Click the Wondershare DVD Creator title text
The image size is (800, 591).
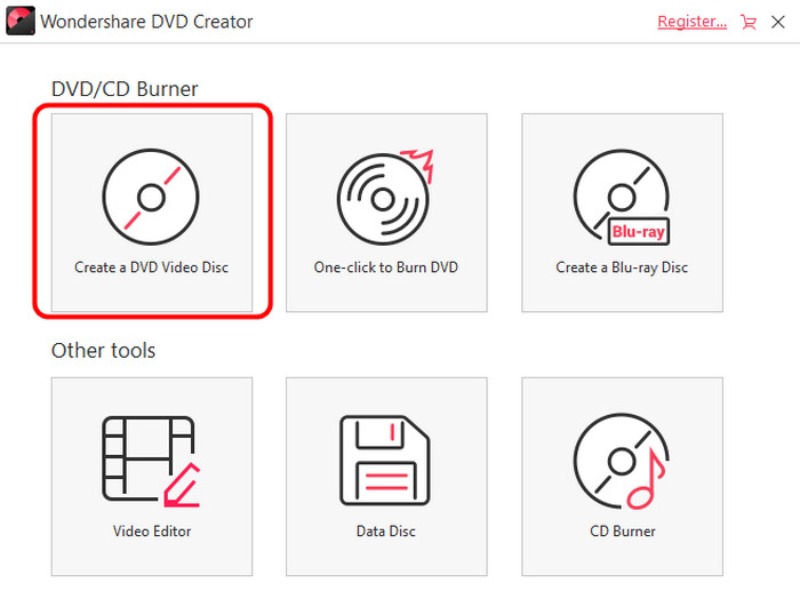coord(147,21)
